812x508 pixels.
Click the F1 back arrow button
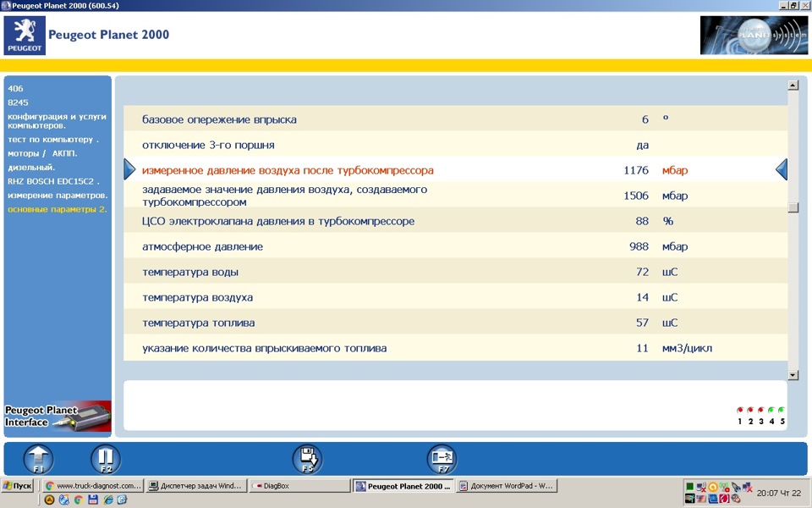(38, 459)
